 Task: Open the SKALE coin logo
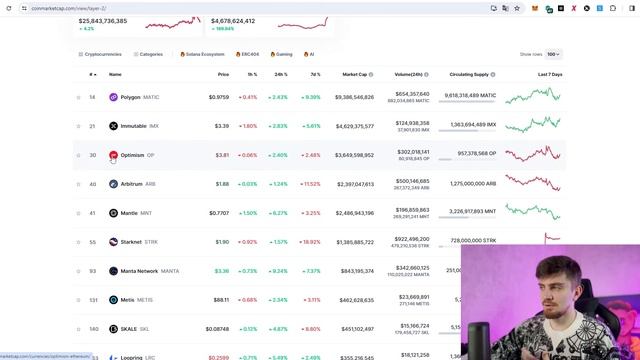[113, 329]
